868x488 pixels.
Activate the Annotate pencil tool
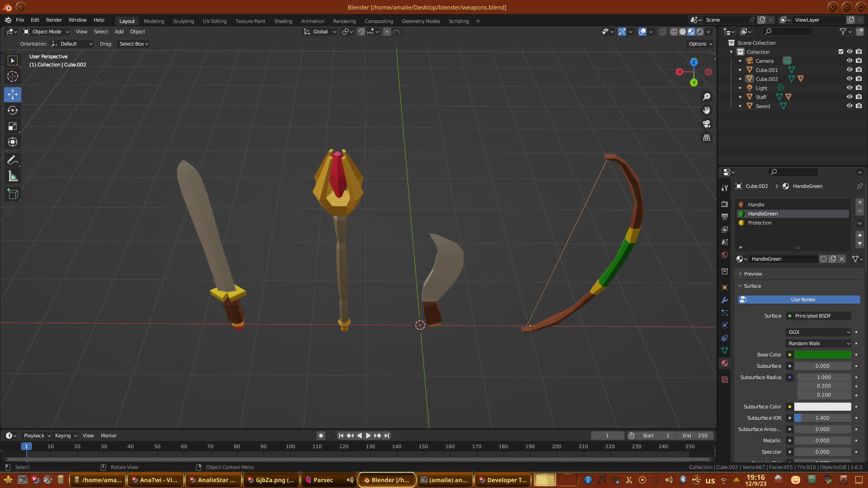(13, 160)
